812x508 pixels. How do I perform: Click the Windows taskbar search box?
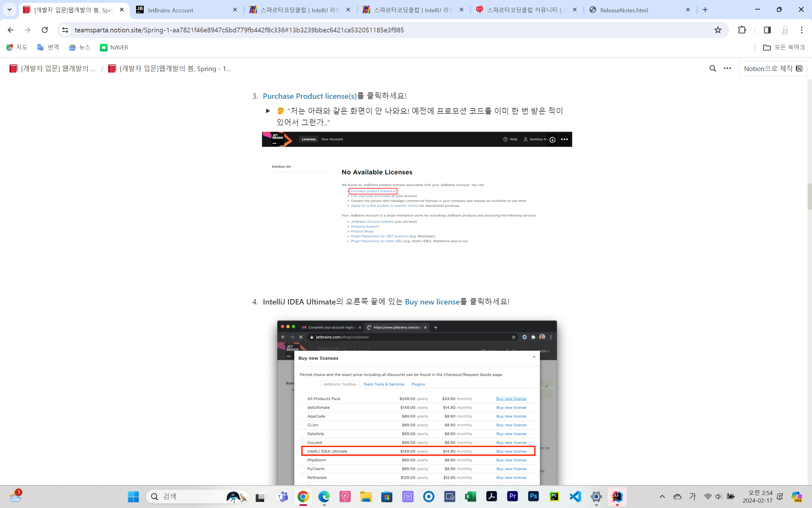tap(197, 497)
